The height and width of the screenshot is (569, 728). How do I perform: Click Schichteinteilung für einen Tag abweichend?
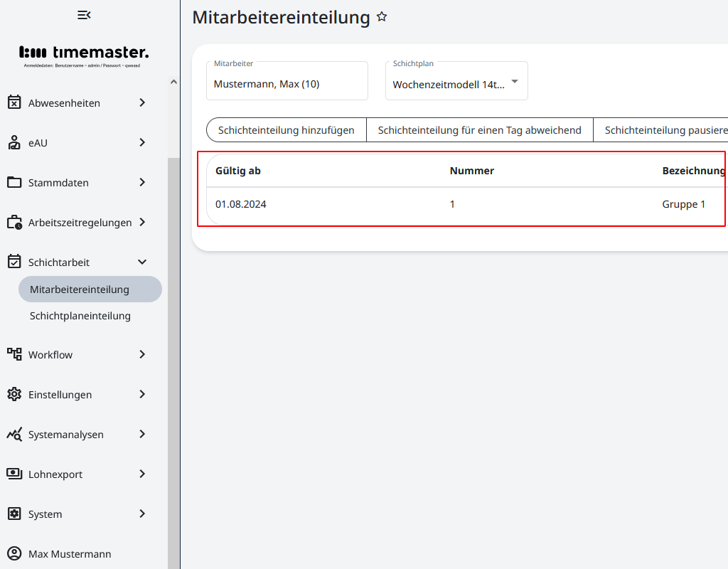pos(479,130)
